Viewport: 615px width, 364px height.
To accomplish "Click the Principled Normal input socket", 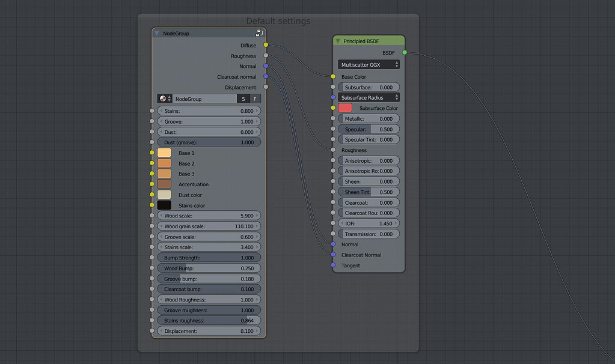I will pyautogui.click(x=333, y=244).
